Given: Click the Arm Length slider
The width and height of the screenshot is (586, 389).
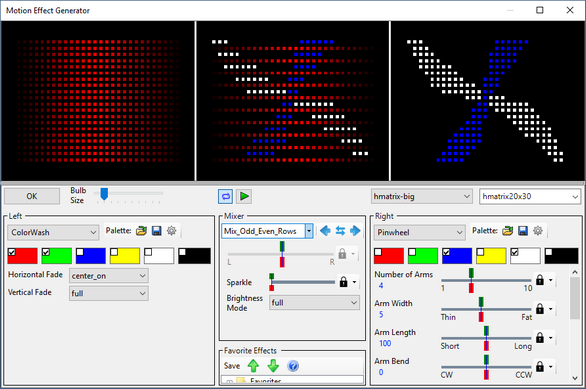Looking at the screenshot, I should pos(486,338).
